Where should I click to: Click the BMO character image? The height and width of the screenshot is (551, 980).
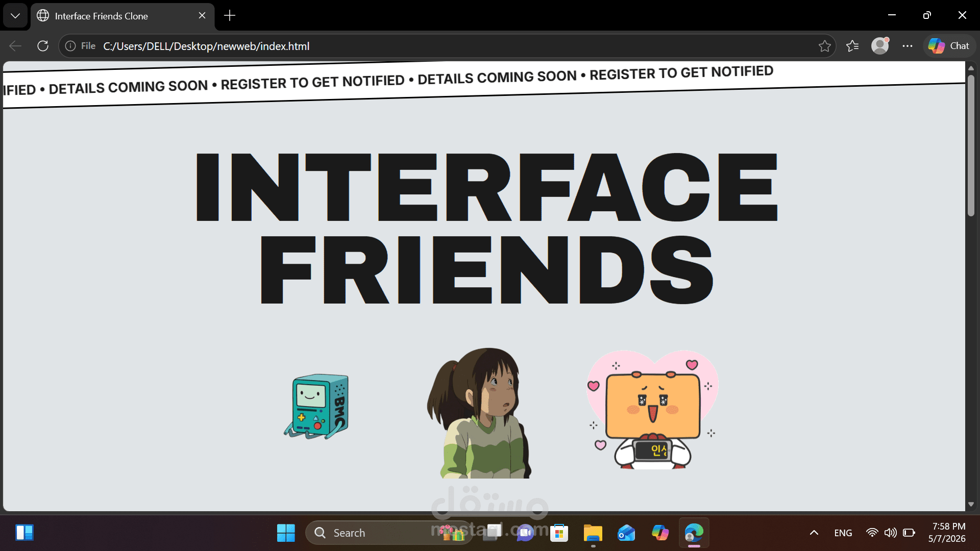coord(316,407)
